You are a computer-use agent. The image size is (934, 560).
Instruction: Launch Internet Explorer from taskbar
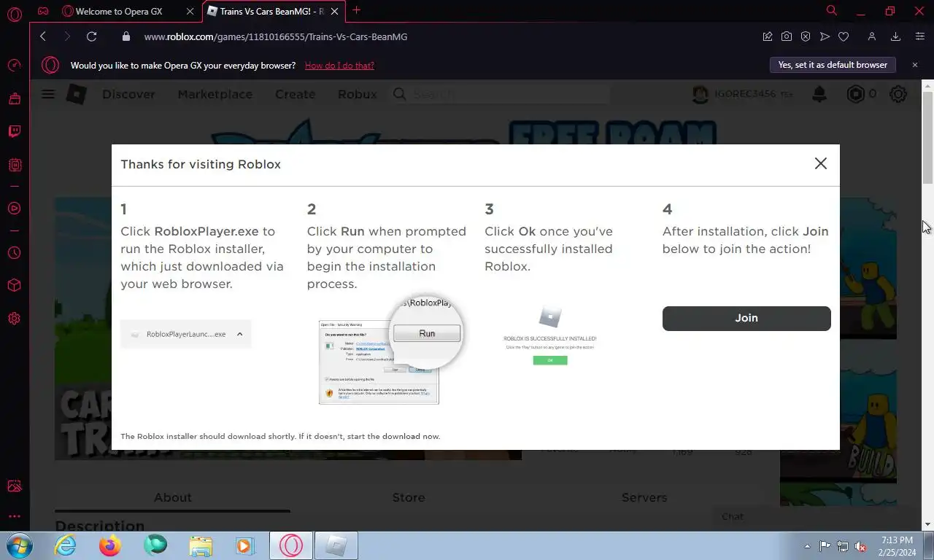click(65, 545)
